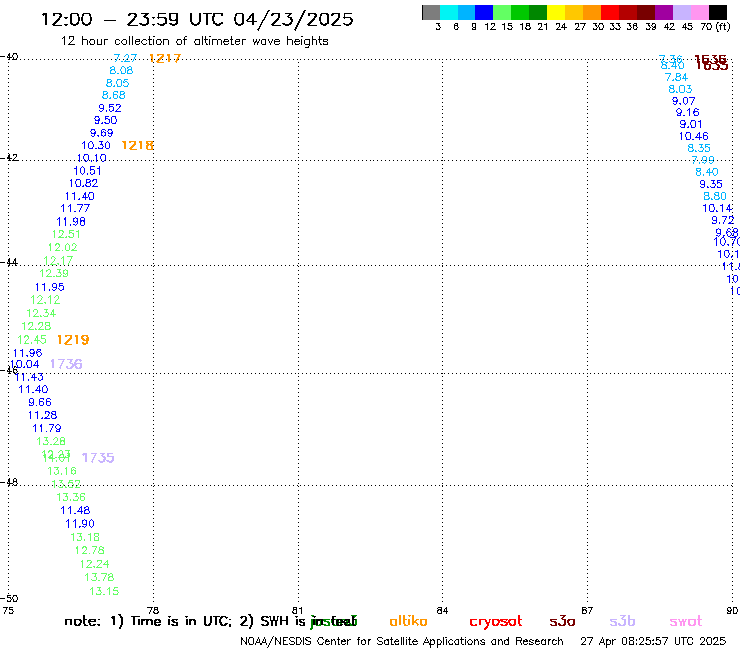Select the wave height value 12.34
The image size is (740, 650).
tap(41, 313)
